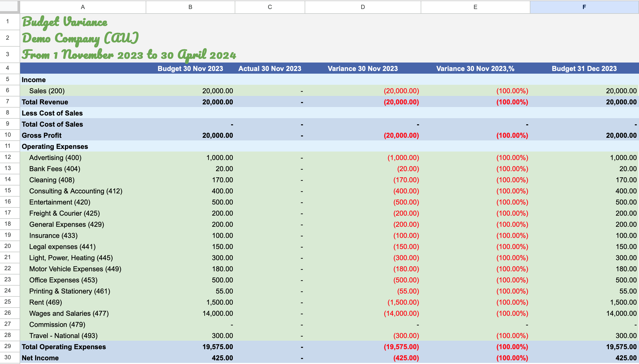
Task: Click the (100.00%) Sales percent variance cell
Action: pos(475,91)
